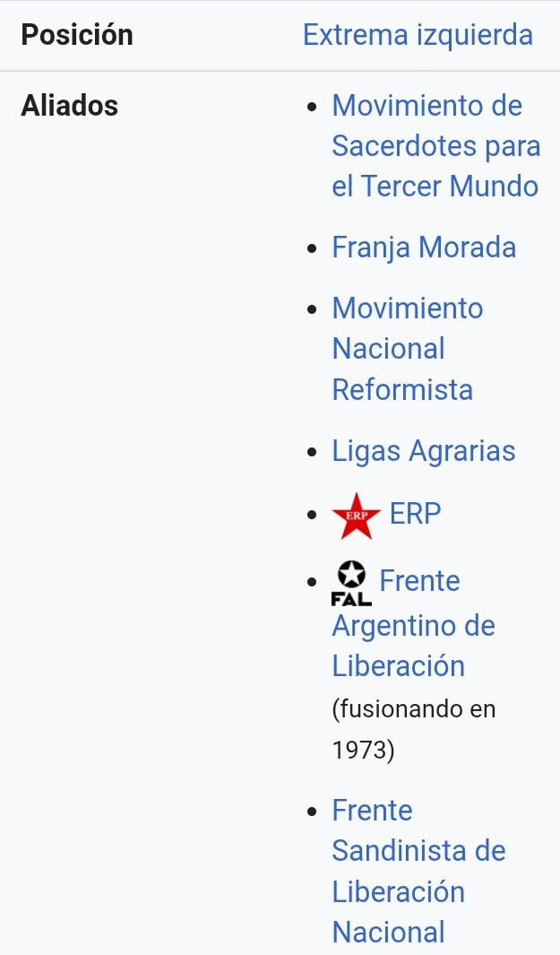Viewport: 560px width, 955px height.
Task: Follow the Franja Morada link
Action: (424, 247)
